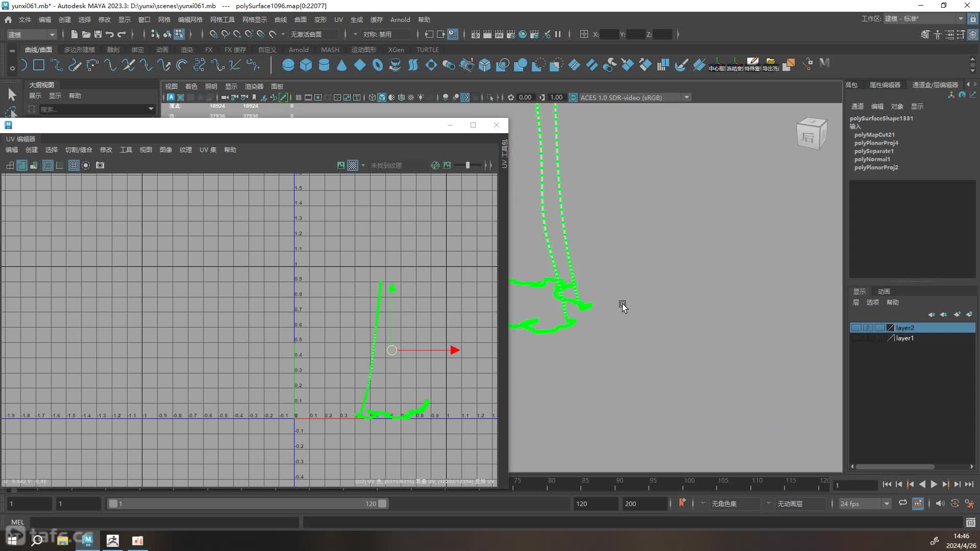980x551 pixels.
Task: Switch to the 多边形建模 shelf tab
Action: (x=79, y=49)
